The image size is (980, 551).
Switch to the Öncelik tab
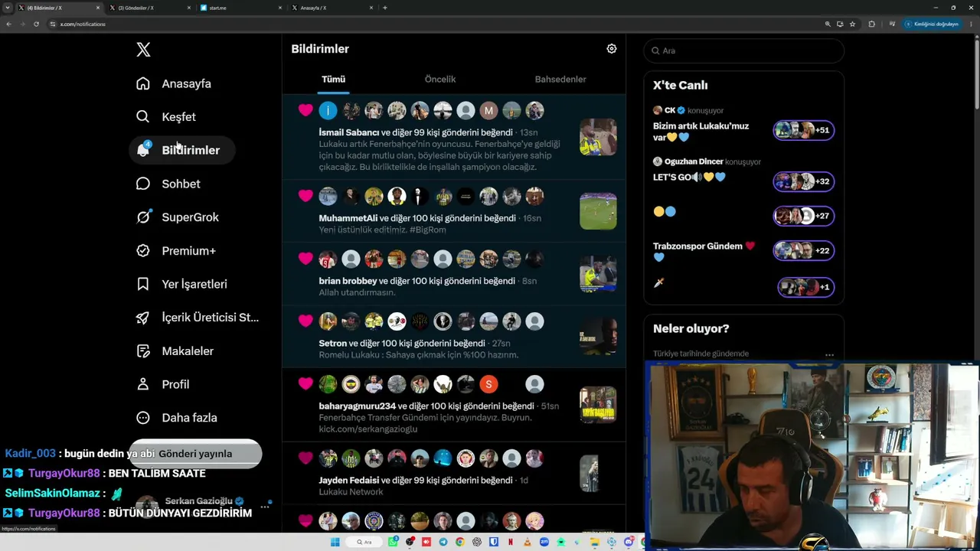click(x=440, y=80)
